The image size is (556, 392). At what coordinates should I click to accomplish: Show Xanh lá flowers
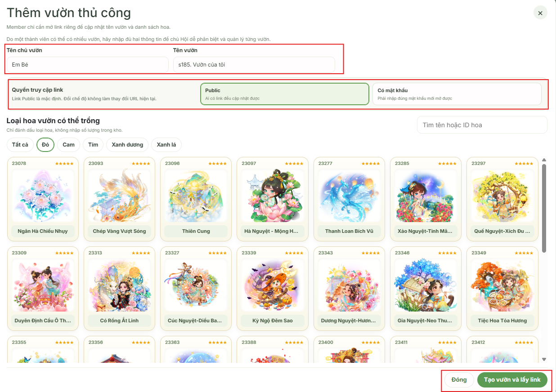tap(166, 145)
